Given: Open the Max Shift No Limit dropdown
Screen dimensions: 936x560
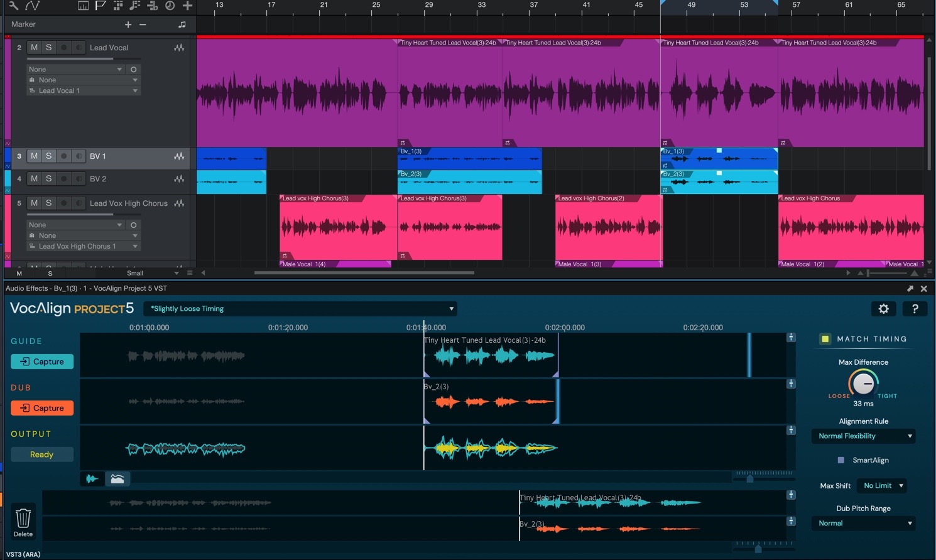Looking at the screenshot, I should pyautogui.click(x=883, y=486).
